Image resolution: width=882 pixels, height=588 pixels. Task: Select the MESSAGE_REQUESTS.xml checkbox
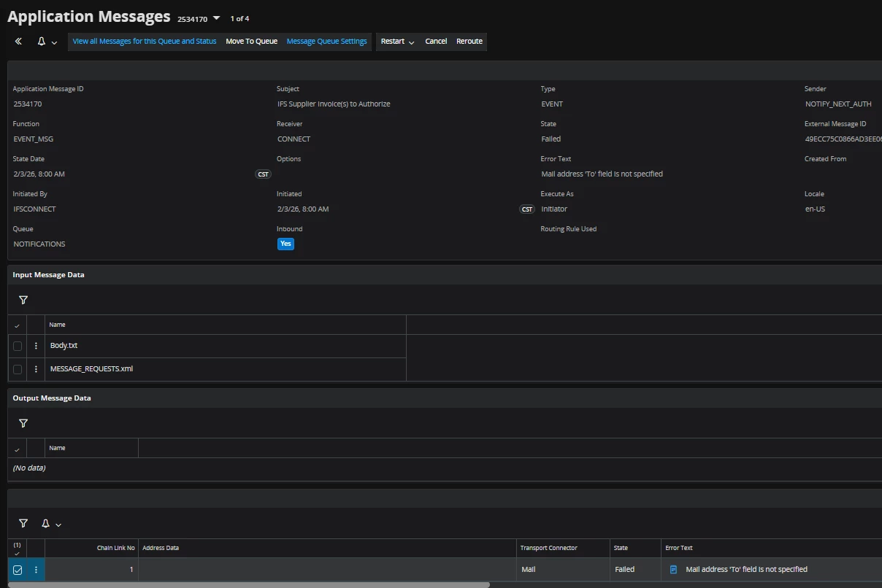[x=18, y=369]
